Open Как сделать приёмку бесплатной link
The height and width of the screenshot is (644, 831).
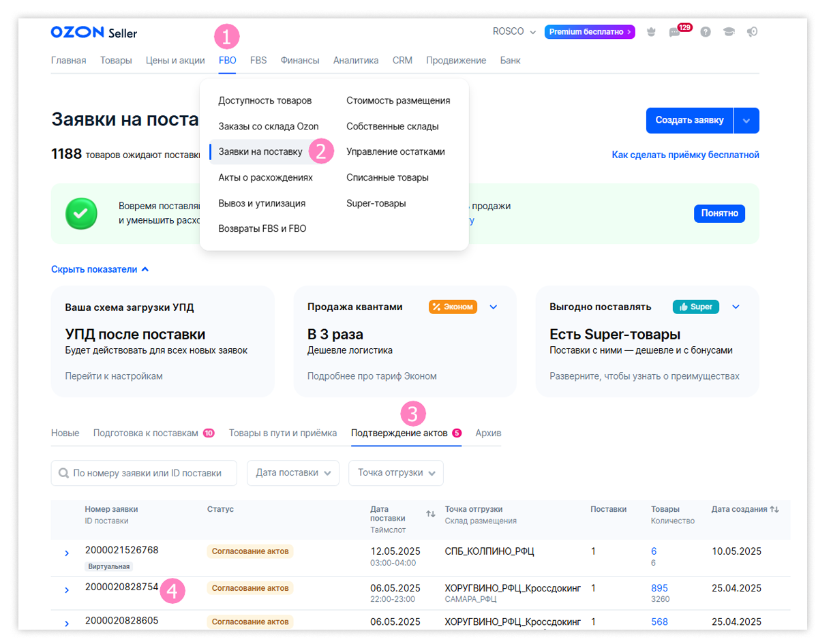(686, 155)
